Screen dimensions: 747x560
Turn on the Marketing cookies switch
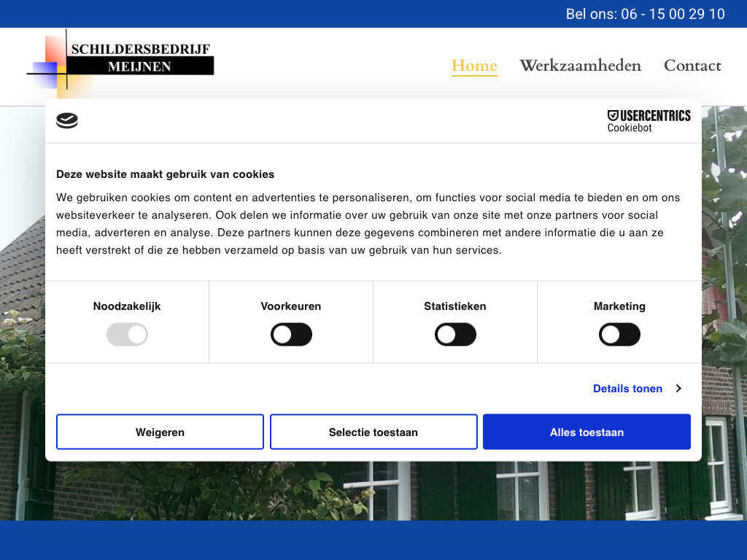[x=619, y=335]
